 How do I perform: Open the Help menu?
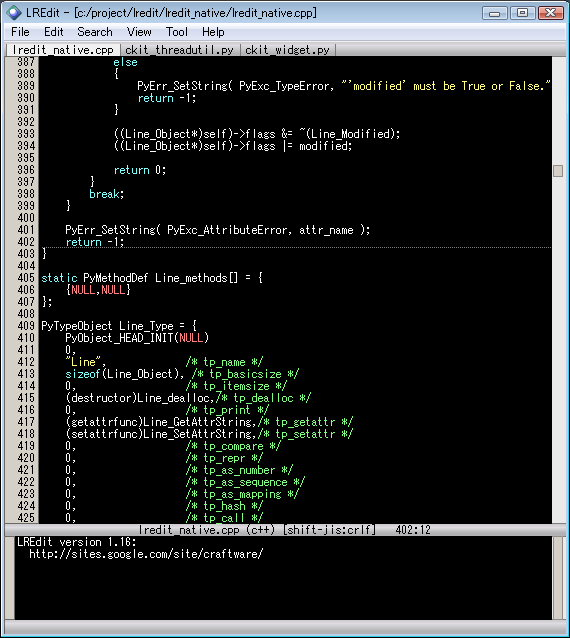click(213, 32)
